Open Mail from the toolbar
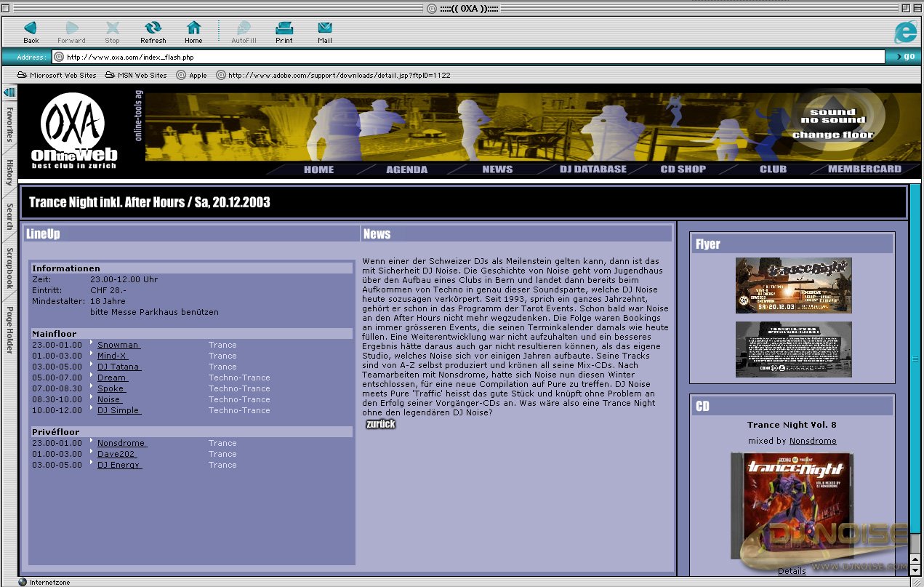Screen dimensions: 924x587 324,28
